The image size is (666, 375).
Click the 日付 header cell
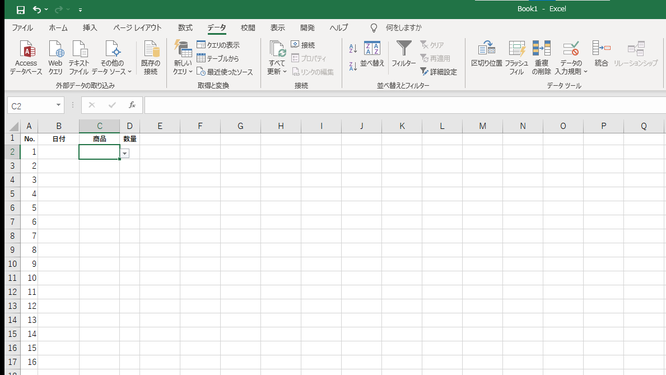[59, 139]
